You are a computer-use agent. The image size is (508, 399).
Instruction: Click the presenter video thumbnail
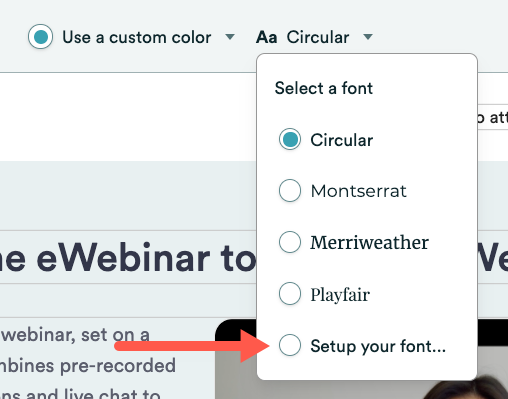(x=361, y=359)
